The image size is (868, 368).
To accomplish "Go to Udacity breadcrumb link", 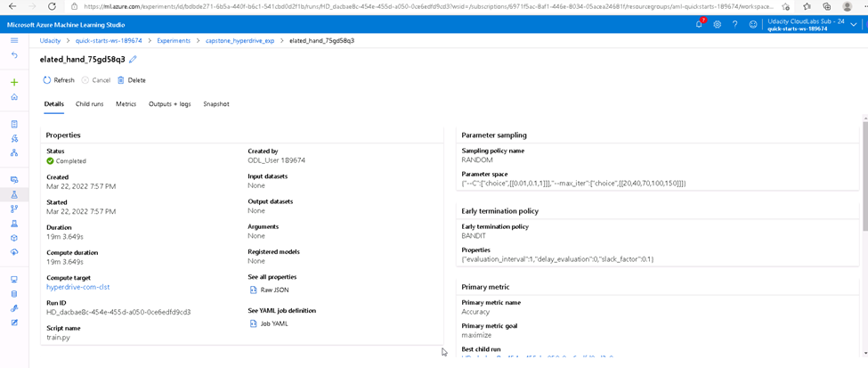I will click(50, 41).
